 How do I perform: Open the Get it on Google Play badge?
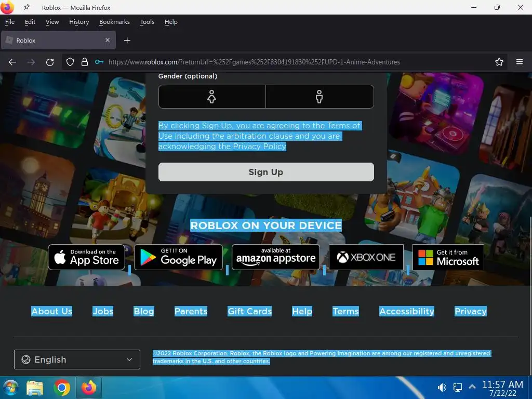[x=179, y=257]
